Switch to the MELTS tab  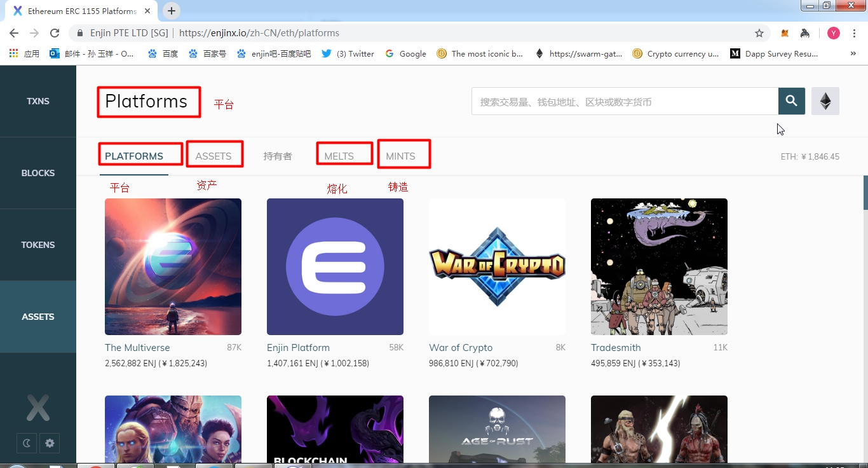pyautogui.click(x=339, y=156)
